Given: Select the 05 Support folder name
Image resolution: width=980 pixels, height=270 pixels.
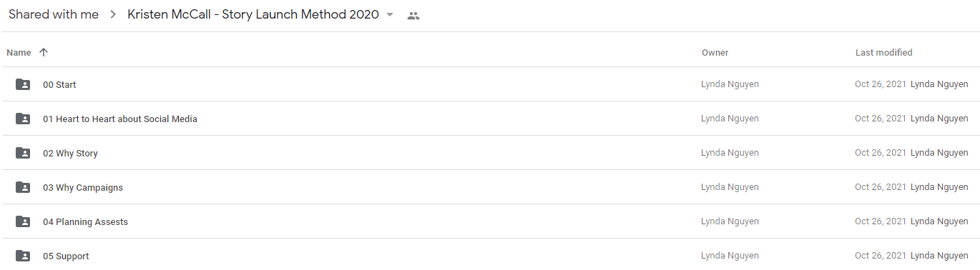Looking at the screenshot, I should 66,256.
